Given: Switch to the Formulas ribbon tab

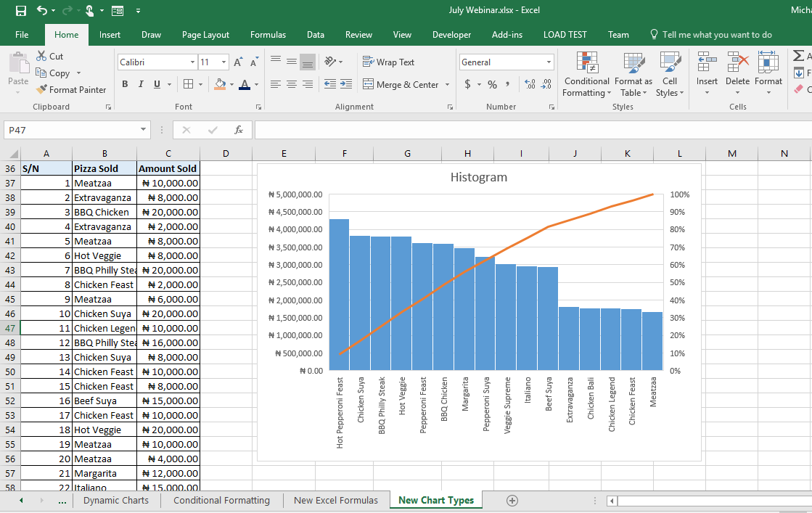Looking at the screenshot, I should point(268,34).
